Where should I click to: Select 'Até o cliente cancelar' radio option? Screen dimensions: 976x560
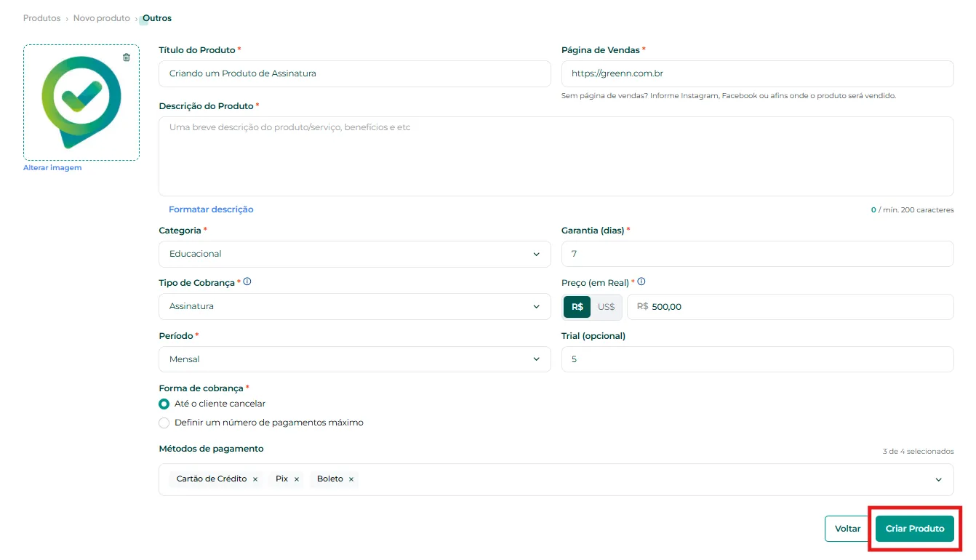(x=164, y=404)
